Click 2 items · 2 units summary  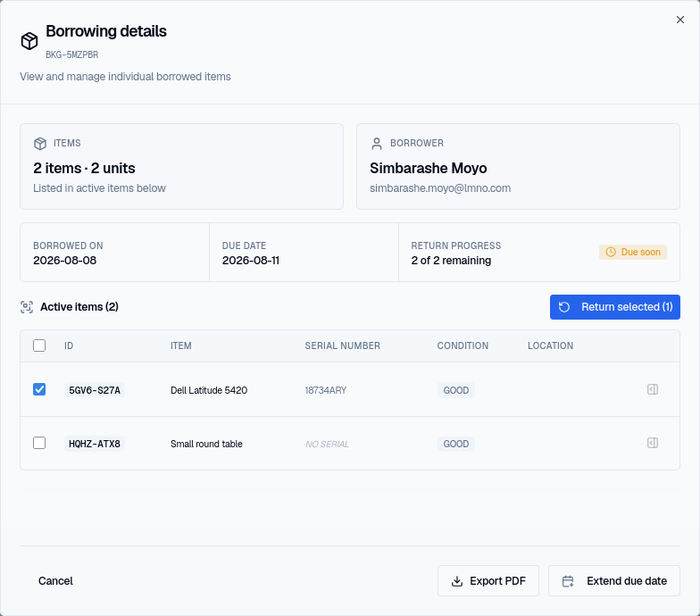coord(84,168)
